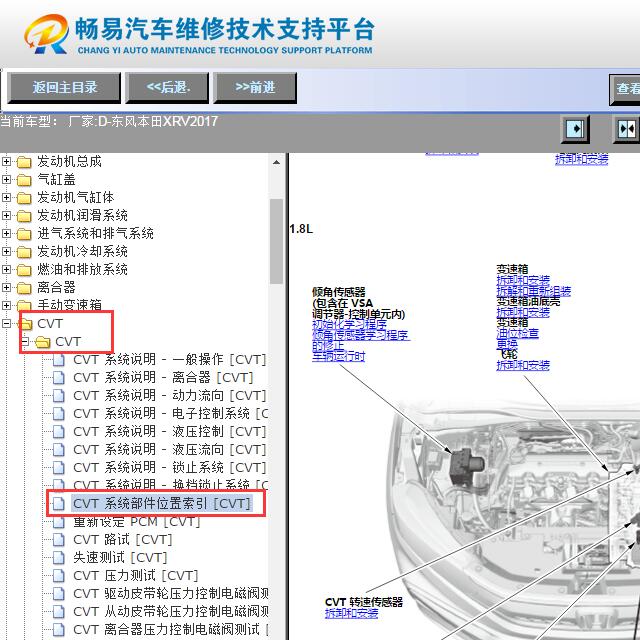Click document icon for CVT 驱动皮带轮压力控制电磁阀

coord(59,593)
